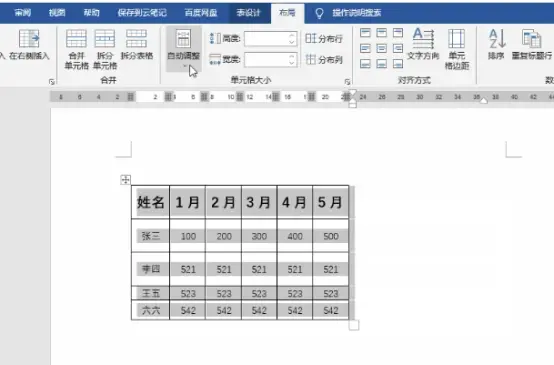554x365 pixels.
Task: Open Save to Cloud Notes (保存到云笔记) tab
Action: (142, 13)
